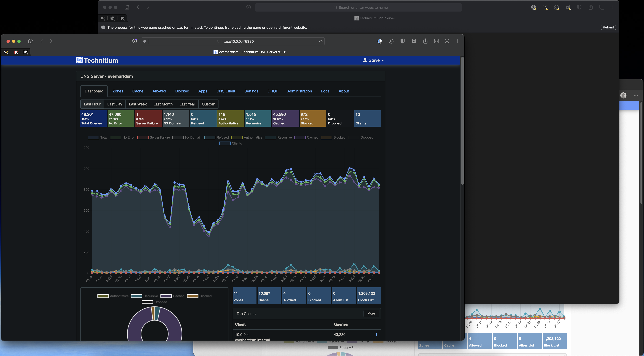Viewport: 644px width, 356px height.
Task: Click the More button in Top Clients
Action: 371,314
